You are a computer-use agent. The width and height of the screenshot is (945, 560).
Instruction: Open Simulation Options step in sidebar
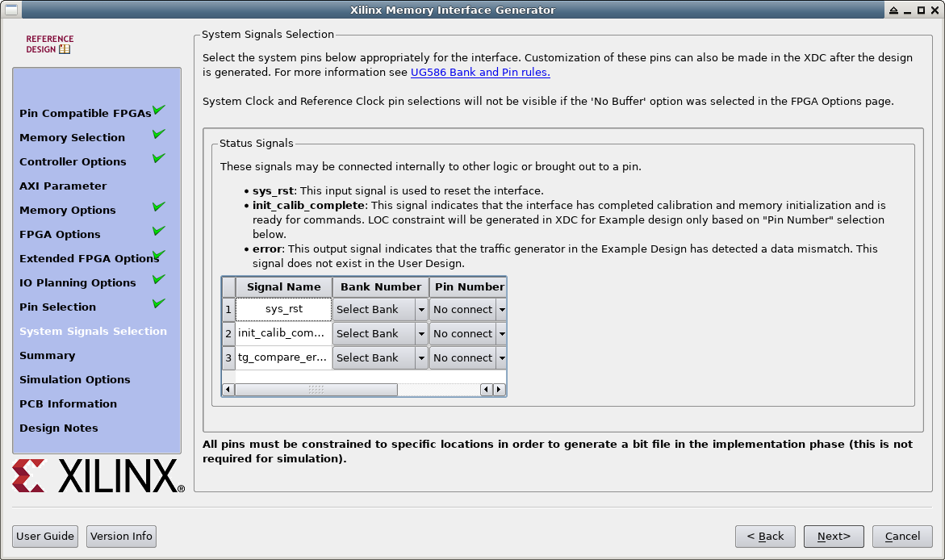pos(74,380)
